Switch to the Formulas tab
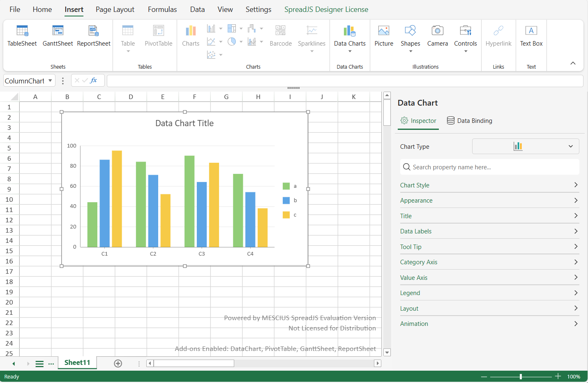588x383 pixels. [162, 9]
